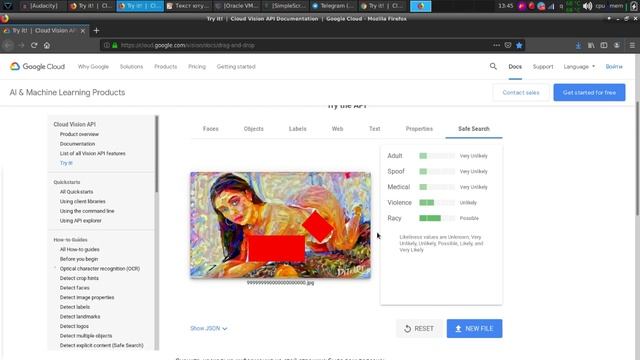The image size is (640, 360).
Task: Click the Contact sales button
Action: 521,93
